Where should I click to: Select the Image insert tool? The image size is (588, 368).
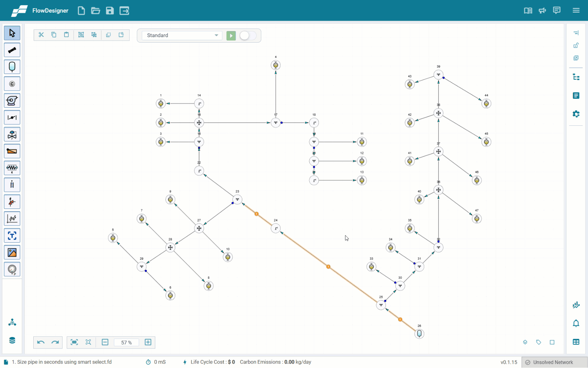point(12,252)
